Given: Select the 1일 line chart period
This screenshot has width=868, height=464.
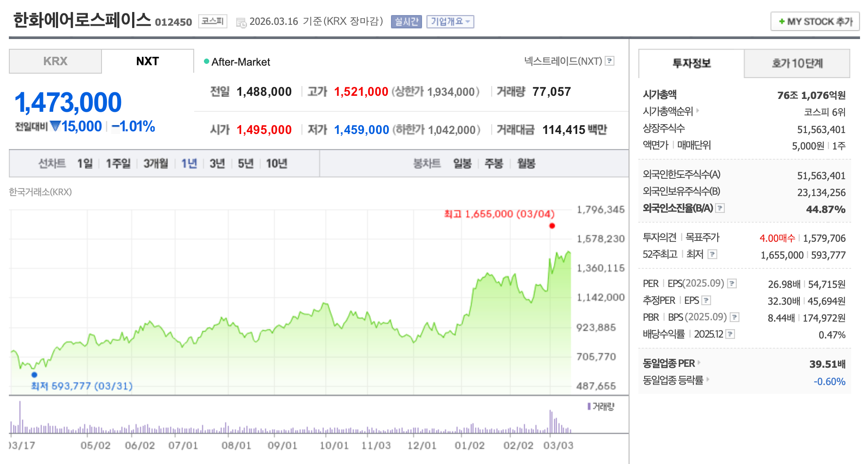Looking at the screenshot, I should click(85, 164).
